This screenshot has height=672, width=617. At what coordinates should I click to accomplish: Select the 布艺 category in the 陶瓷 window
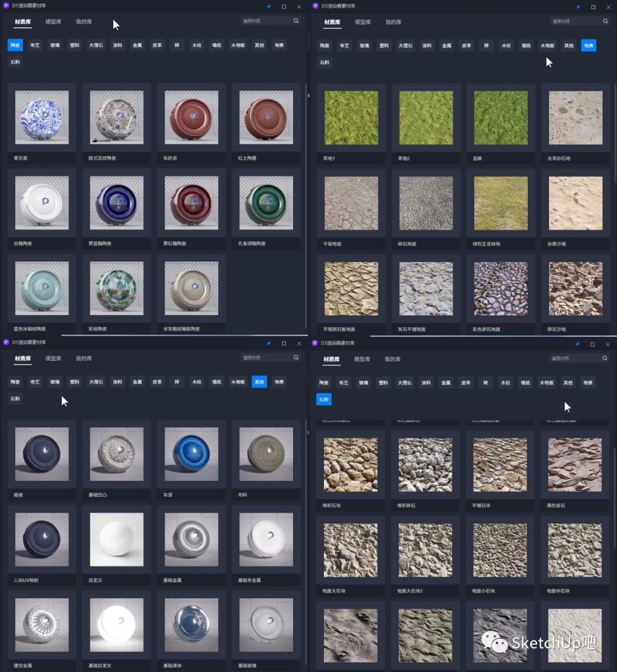pyautogui.click(x=35, y=45)
